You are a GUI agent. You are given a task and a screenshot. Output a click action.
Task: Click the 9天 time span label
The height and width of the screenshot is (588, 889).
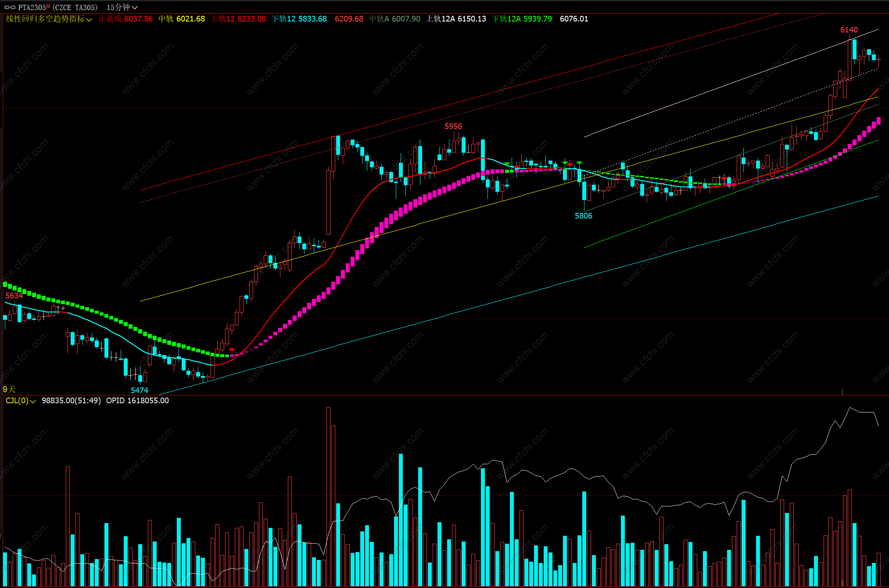(9, 389)
